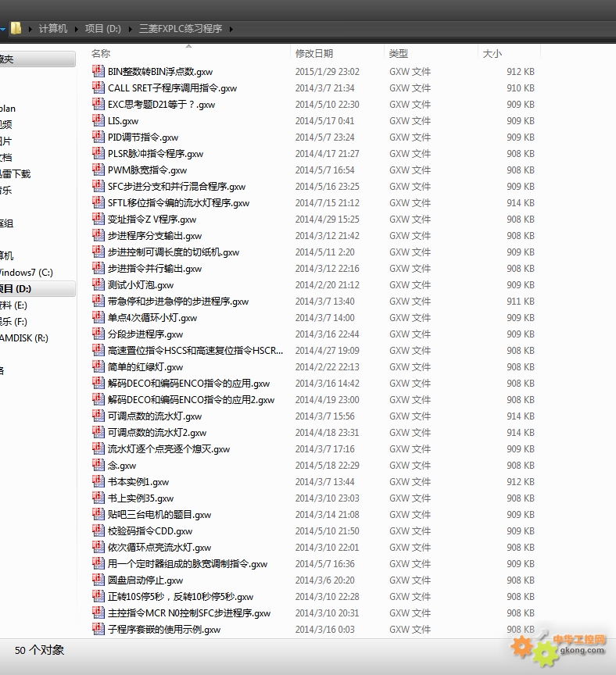
Task: Select the file 校验码指令CDD.gxw
Action: pyautogui.click(x=150, y=530)
